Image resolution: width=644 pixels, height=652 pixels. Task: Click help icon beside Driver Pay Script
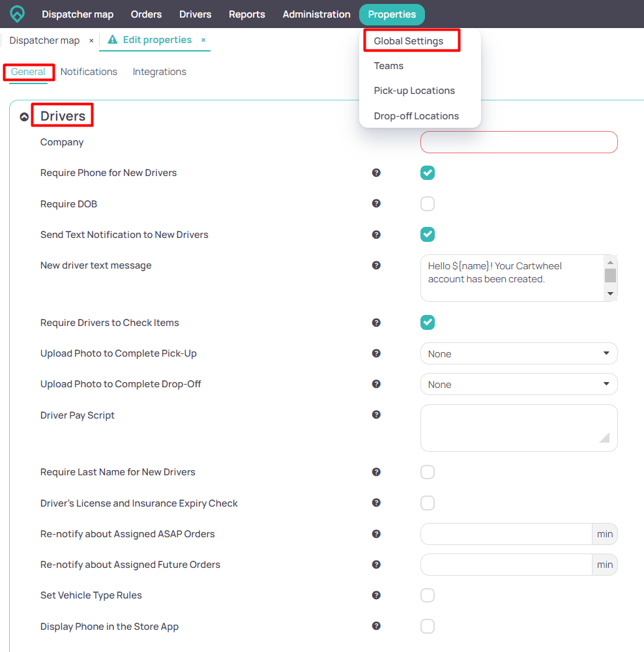click(376, 415)
